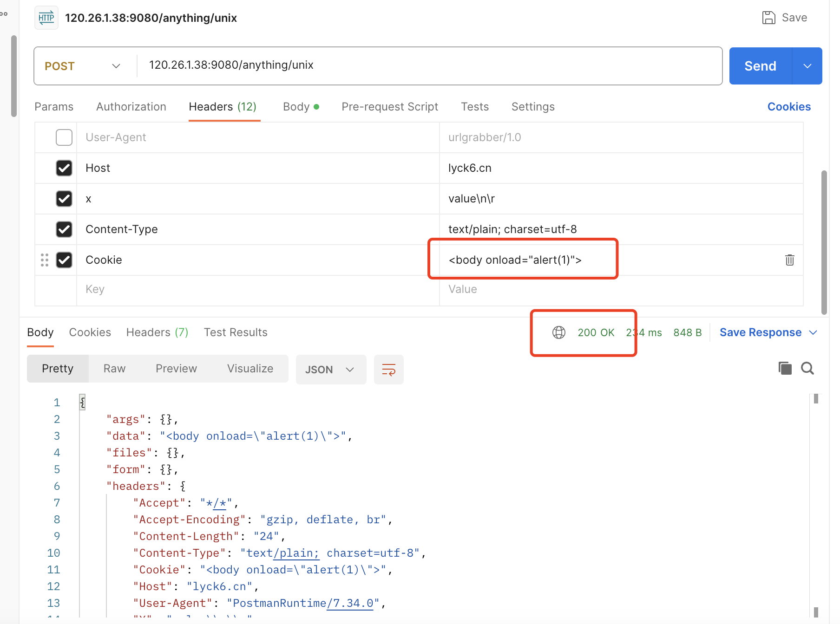Image resolution: width=840 pixels, height=624 pixels.
Task: Grab the Cookie row drag handle
Action: click(x=44, y=260)
